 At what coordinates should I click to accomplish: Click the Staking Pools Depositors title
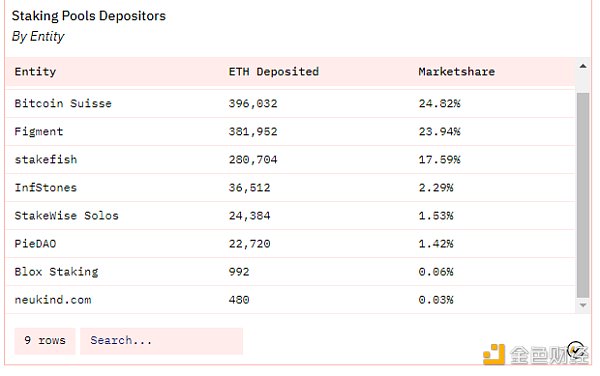click(89, 16)
